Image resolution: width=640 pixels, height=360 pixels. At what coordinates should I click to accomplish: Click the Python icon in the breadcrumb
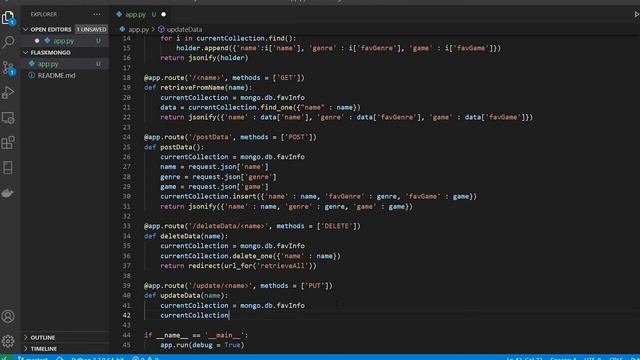pos(122,29)
